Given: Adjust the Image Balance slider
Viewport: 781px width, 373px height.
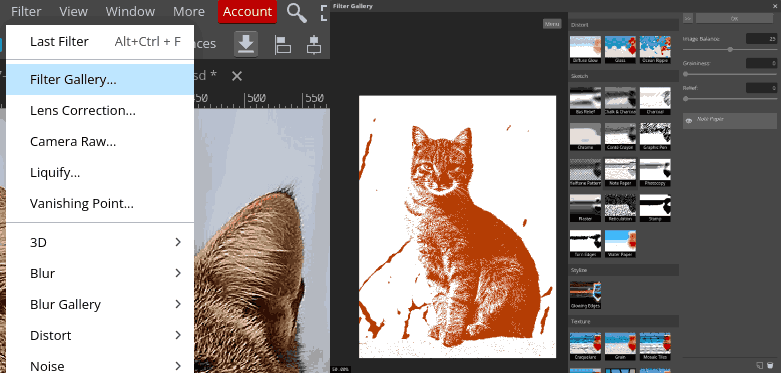Looking at the screenshot, I should pyautogui.click(x=730, y=49).
